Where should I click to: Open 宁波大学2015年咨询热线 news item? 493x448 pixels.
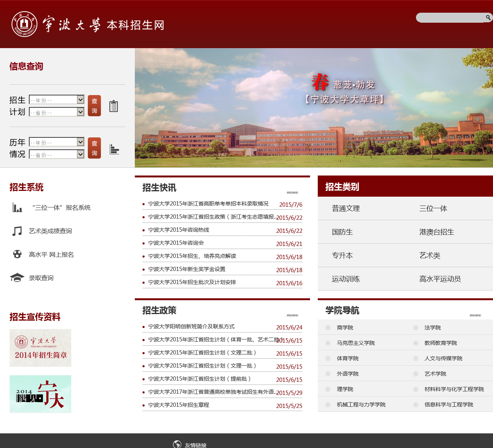179,230
